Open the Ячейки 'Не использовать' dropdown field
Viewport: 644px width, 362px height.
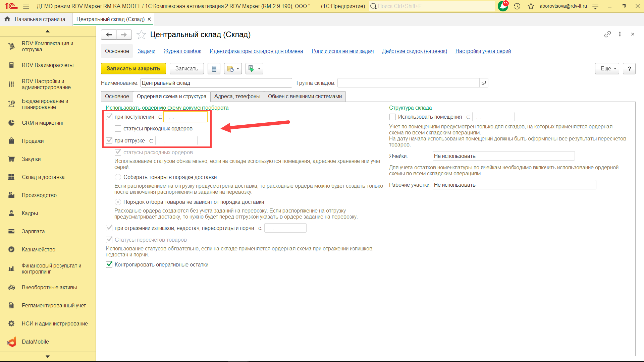tap(503, 156)
